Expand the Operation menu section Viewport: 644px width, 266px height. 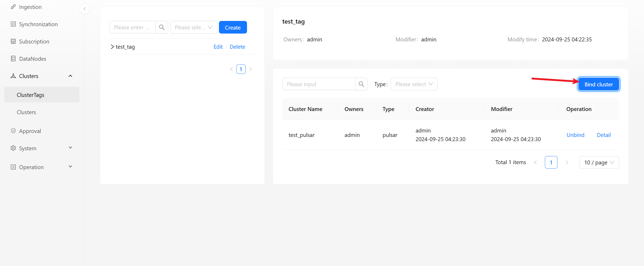pos(70,167)
